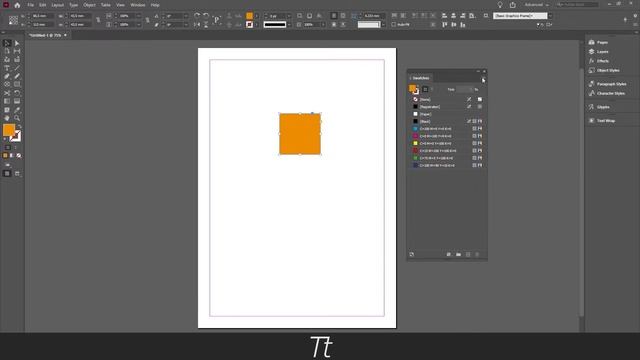
Task: Open the object style dropdown arrow
Action: coord(550,16)
